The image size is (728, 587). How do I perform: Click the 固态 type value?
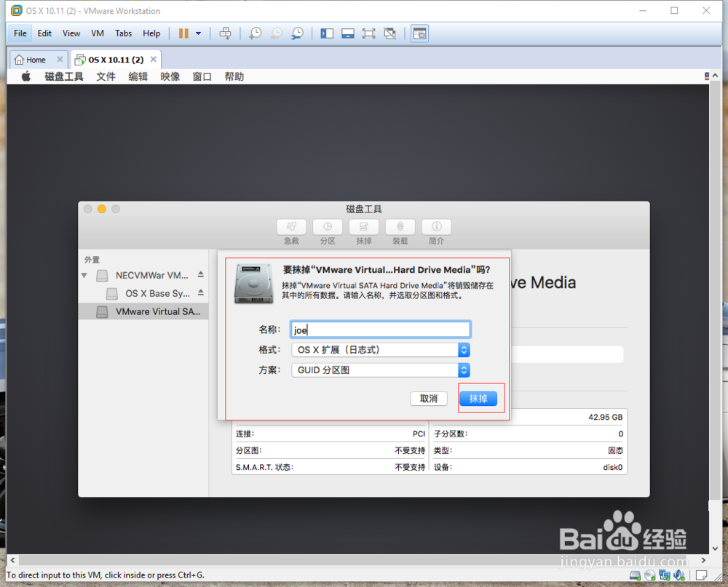pyautogui.click(x=616, y=450)
